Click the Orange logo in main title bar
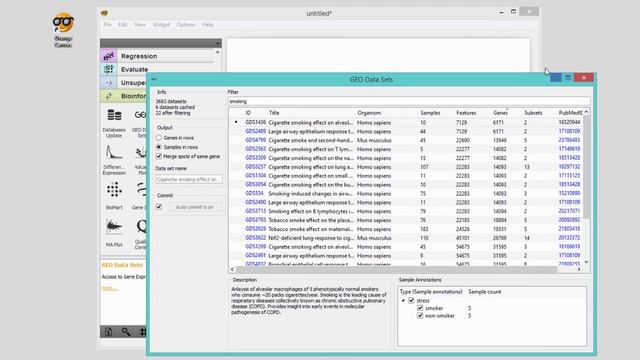Viewport: 640px width, 360px height. point(104,13)
